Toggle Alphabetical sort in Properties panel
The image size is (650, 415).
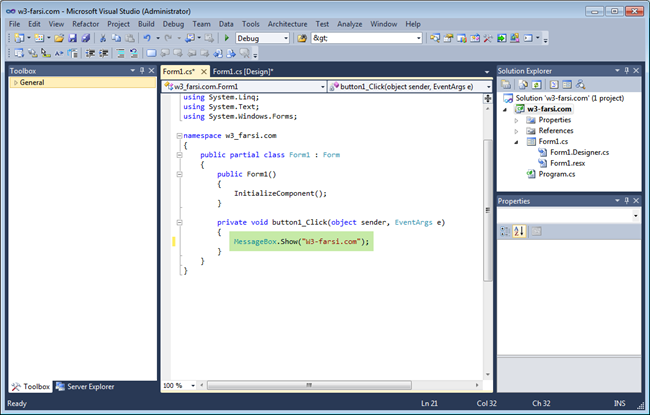point(519,231)
